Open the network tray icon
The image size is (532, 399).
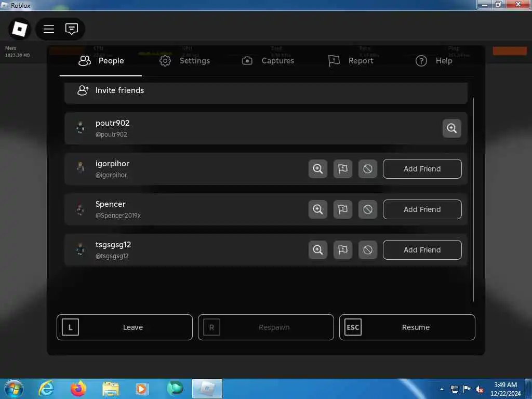(455, 389)
